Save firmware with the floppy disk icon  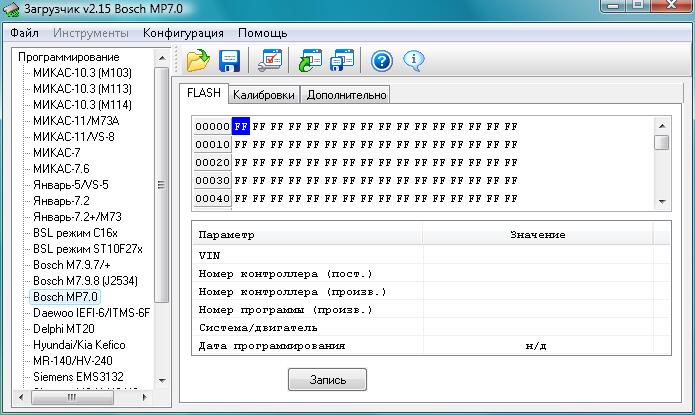pos(229,60)
